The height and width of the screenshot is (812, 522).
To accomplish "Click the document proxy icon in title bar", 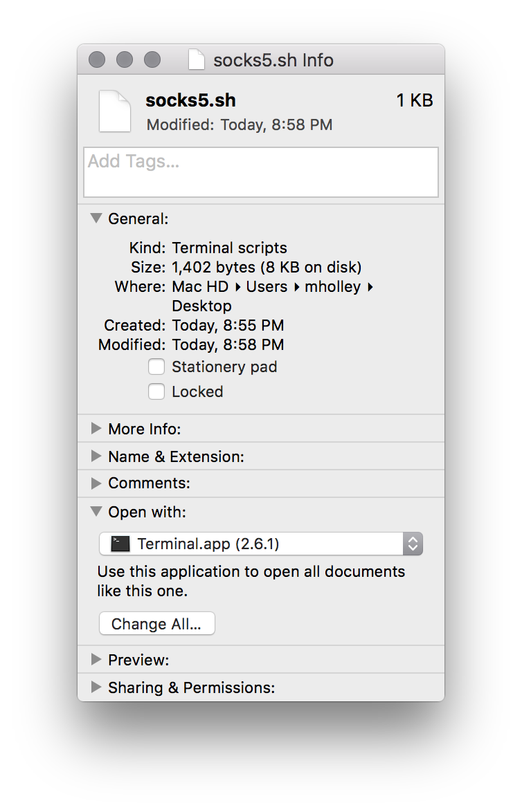I will point(197,60).
